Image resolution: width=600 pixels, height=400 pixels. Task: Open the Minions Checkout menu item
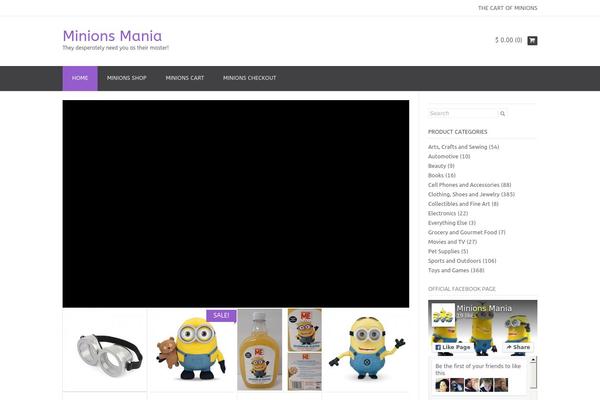[249, 78]
